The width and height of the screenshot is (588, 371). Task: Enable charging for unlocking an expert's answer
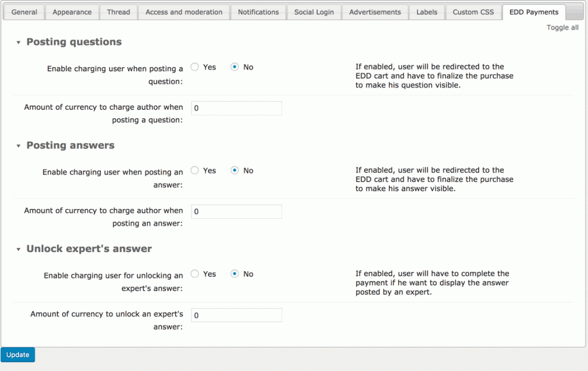click(x=195, y=274)
